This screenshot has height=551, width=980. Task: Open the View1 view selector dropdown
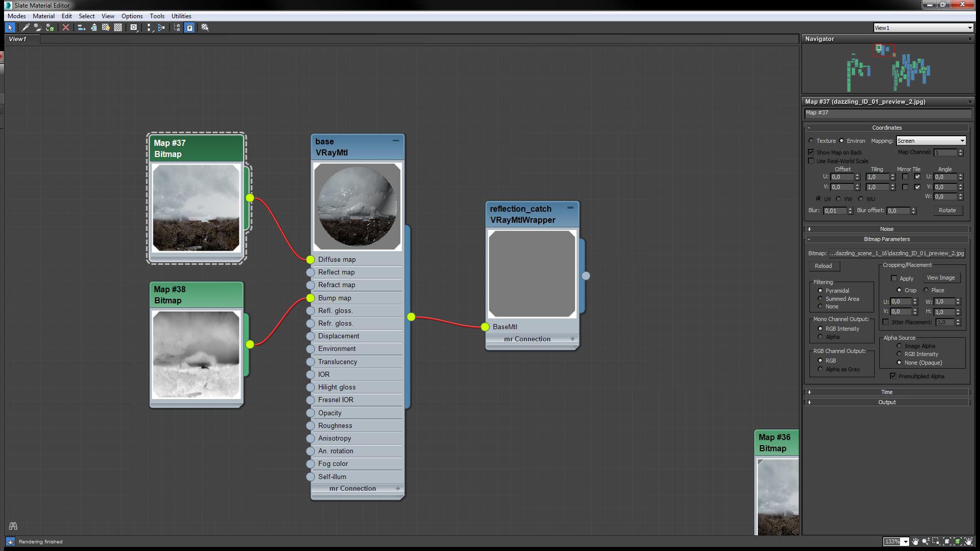(923, 28)
